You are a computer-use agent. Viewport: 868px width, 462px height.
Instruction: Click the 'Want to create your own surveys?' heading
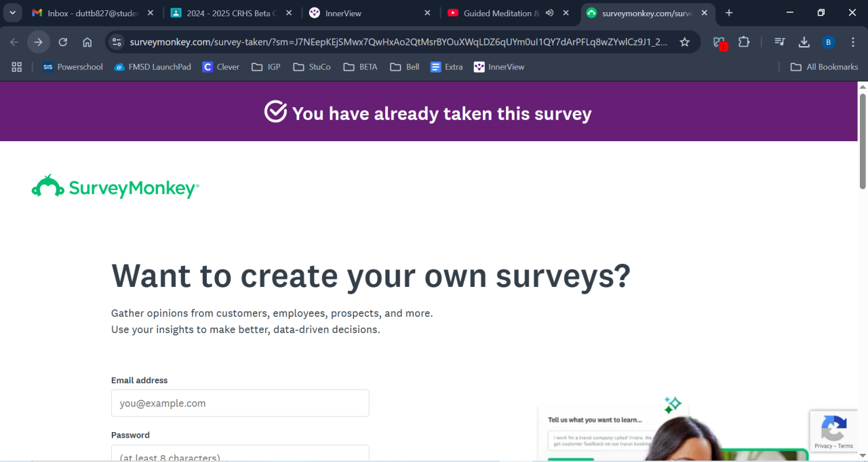click(x=371, y=276)
